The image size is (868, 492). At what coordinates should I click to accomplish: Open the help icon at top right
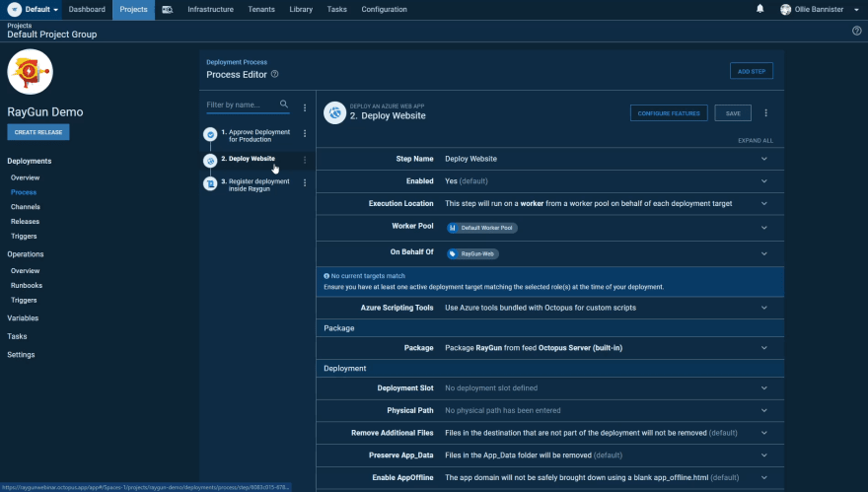(857, 31)
